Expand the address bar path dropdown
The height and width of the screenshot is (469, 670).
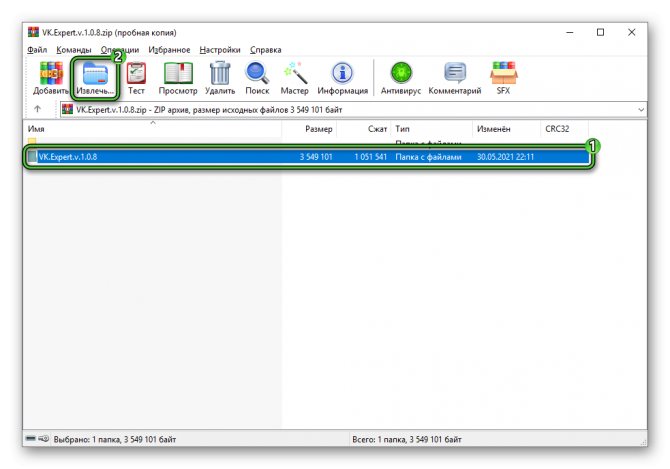641,110
